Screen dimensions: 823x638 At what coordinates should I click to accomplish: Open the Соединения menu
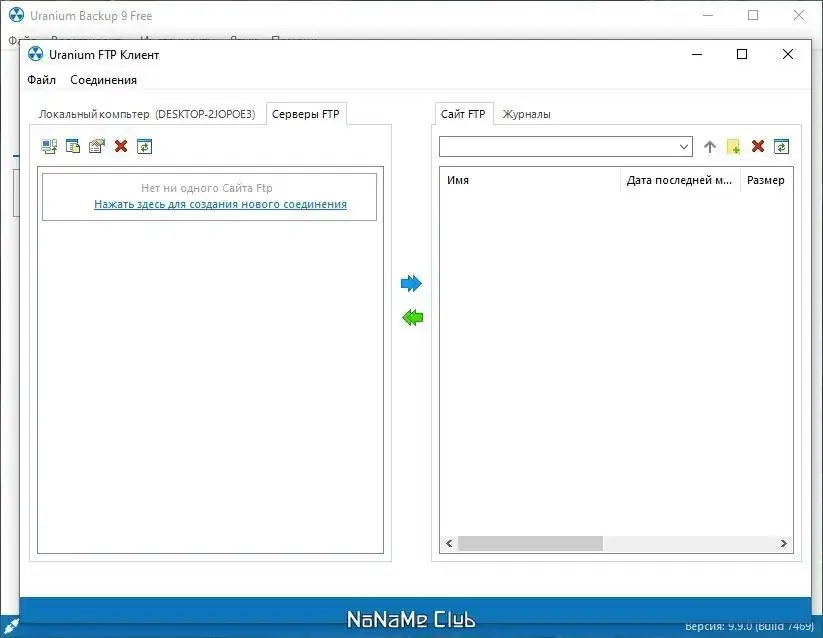pos(103,80)
